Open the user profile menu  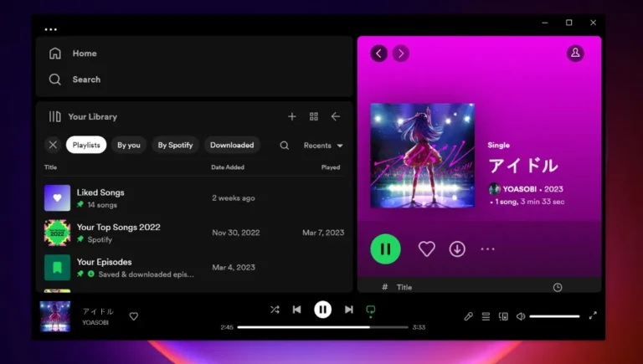tap(575, 53)
